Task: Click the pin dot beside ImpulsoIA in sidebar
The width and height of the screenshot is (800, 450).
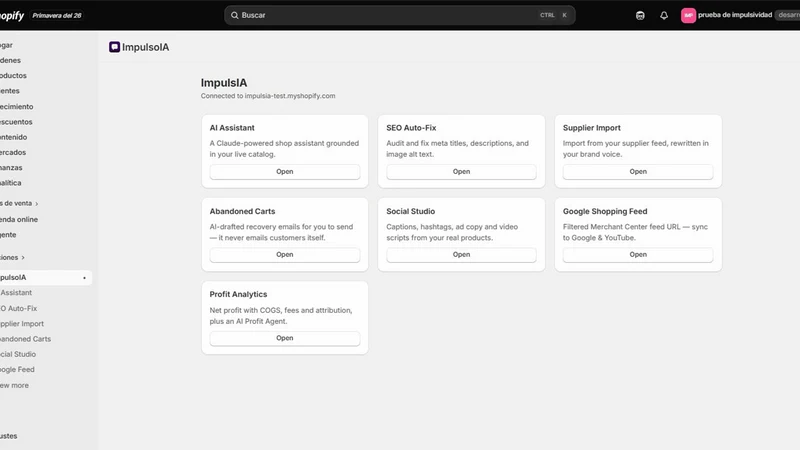Action: tap(84, 278)
